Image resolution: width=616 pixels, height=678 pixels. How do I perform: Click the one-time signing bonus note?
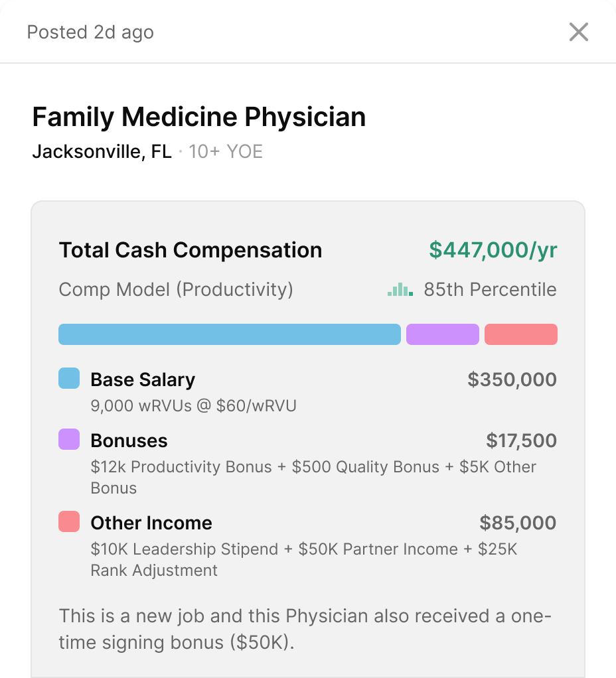point(305,630)
